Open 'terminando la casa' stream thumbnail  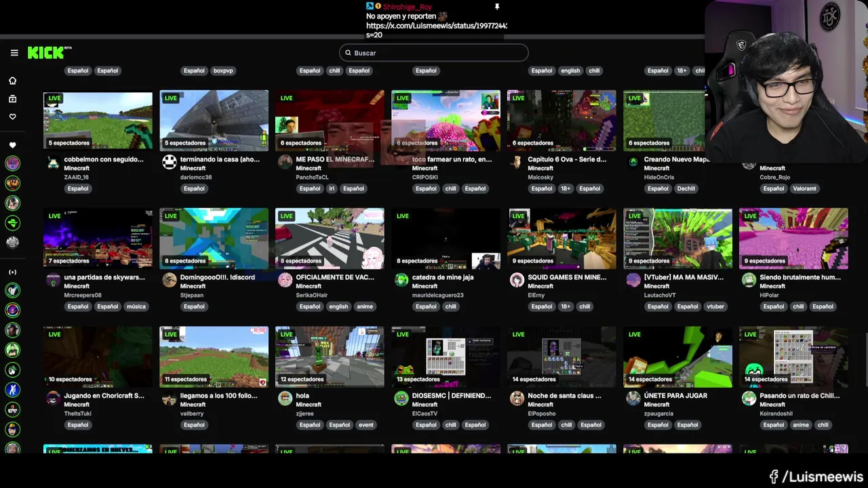[x=214, y=120]
